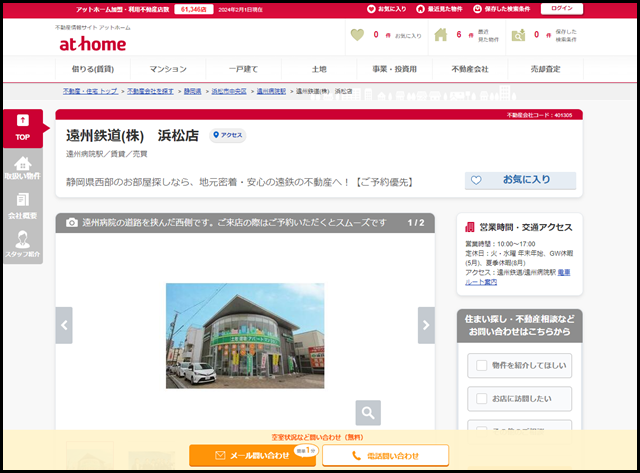The width and height of the screenshot is (640, 473).
Task: Add shop to お気に入り button
Action: (520, 180)
